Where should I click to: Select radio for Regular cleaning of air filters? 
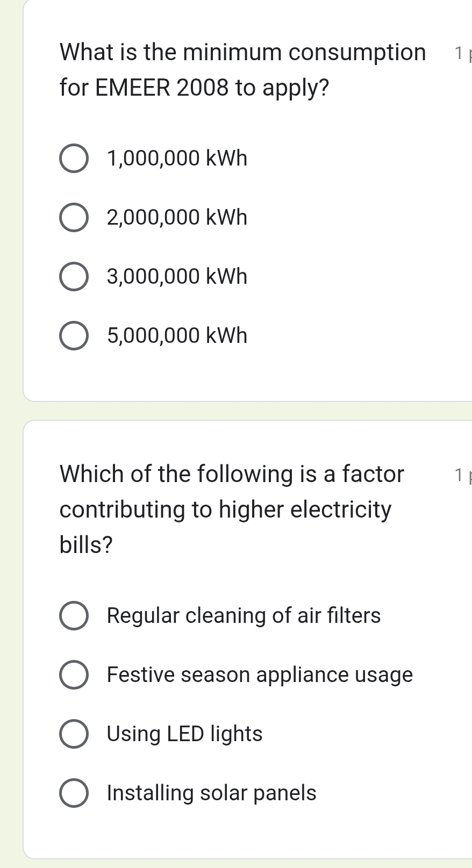point(74,616)
